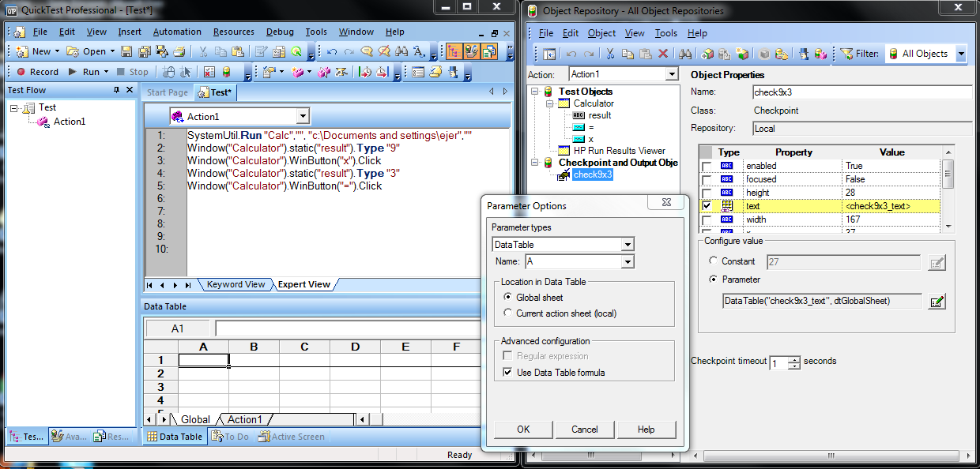Screen dimensions: 980x469
Task: Click the Cut icon in Object Repository toolbar
Action: tap(610, 54)
